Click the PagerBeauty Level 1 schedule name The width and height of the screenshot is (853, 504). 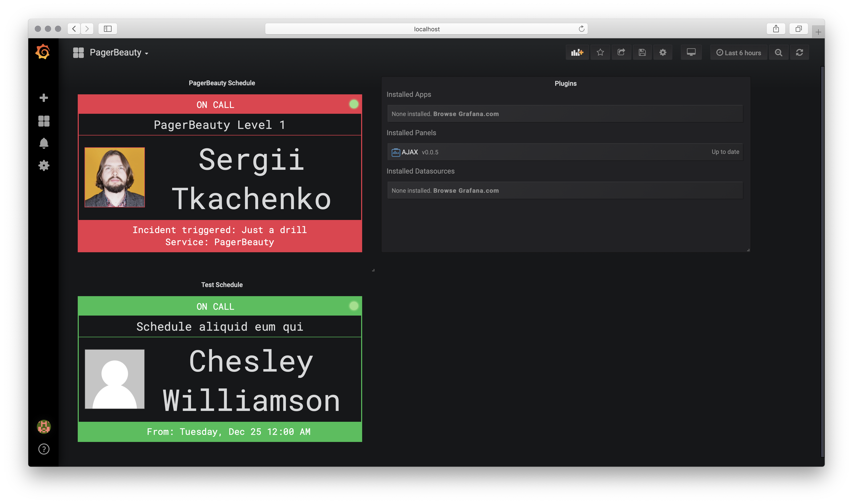point(220,125)
